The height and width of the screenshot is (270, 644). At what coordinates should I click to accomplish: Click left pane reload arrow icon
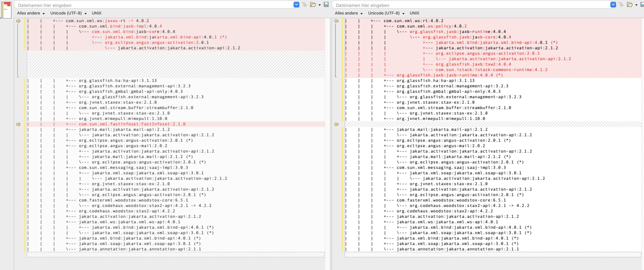click(x=304, y=5)
